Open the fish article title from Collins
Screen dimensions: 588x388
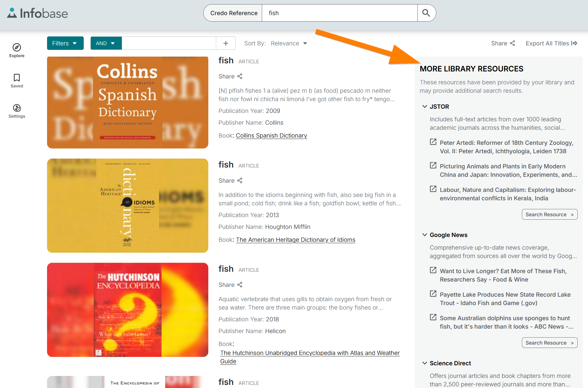tap(226, 61)
